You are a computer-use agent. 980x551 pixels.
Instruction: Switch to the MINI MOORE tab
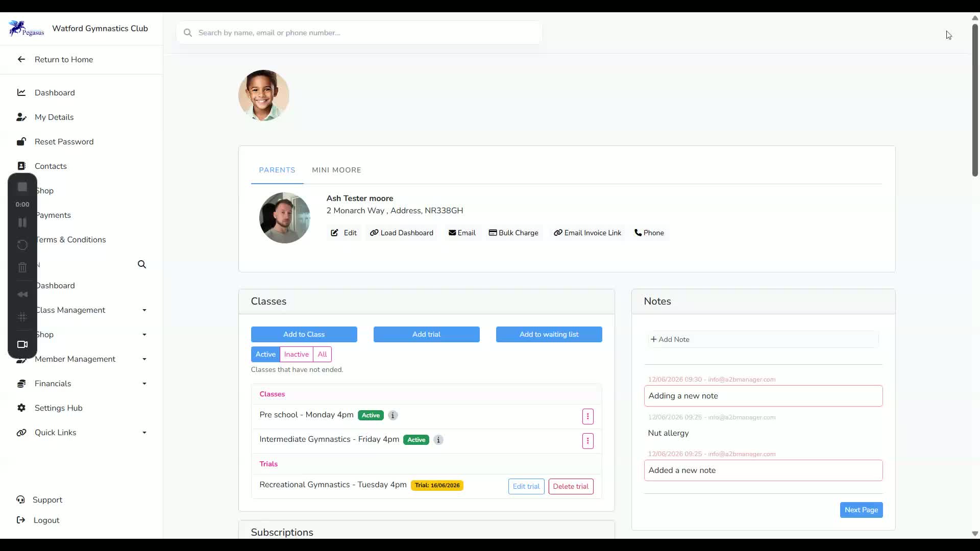336,170
